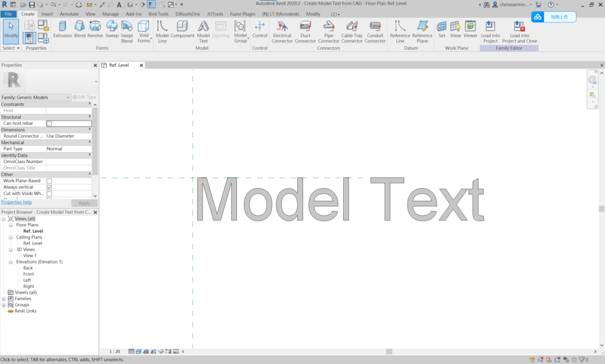
Task: Open the Manage ribbon tab
Action: [x=110, y=13]
